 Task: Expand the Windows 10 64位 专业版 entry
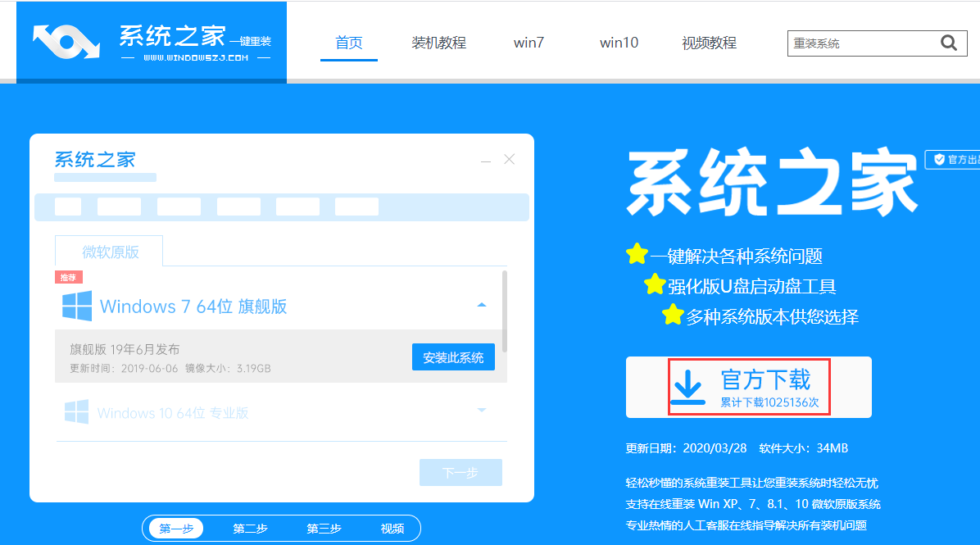tap(482, 411)
